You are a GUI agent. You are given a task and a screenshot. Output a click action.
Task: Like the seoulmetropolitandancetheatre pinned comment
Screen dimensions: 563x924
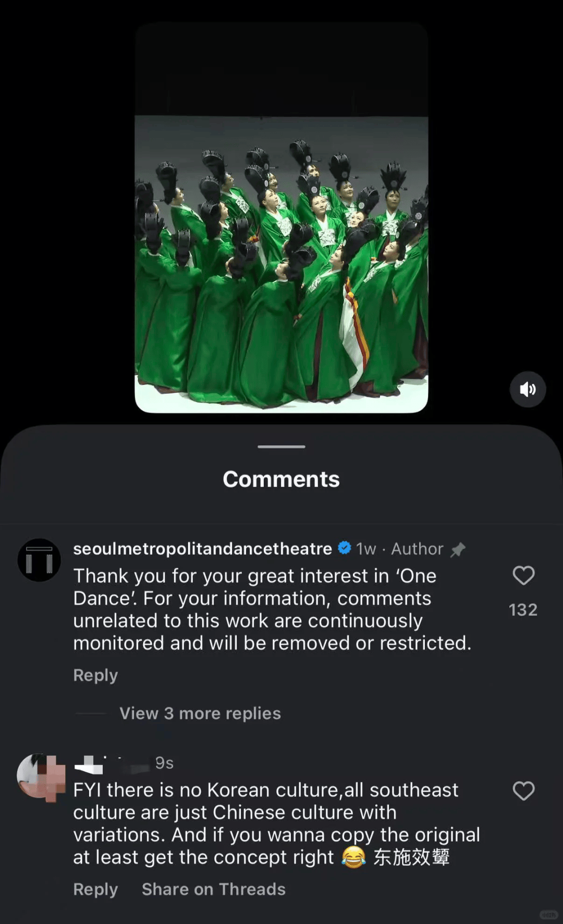(x=523, y=576)
